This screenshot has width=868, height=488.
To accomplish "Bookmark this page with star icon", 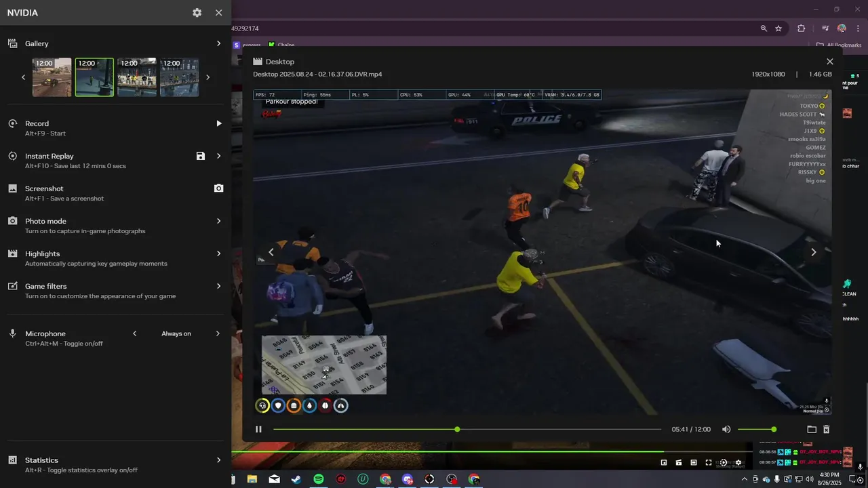I will [778, 28].
